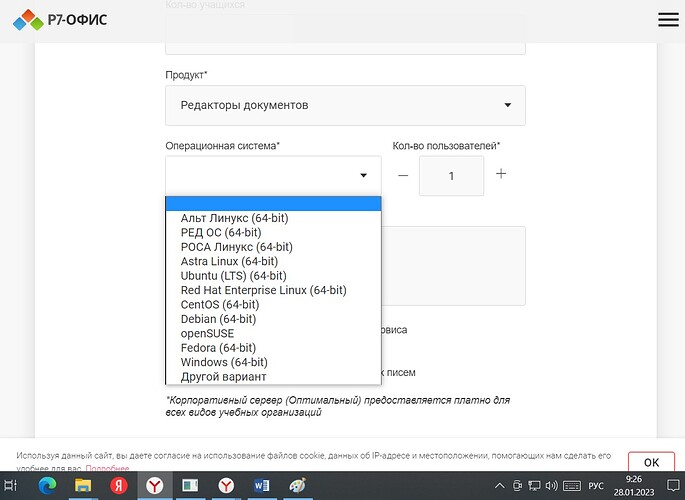Viewport: 685px width, 500px height.
Task: Click the Meet Now camera tray icon
Action: pyautogui.click(x=517, y=485)
